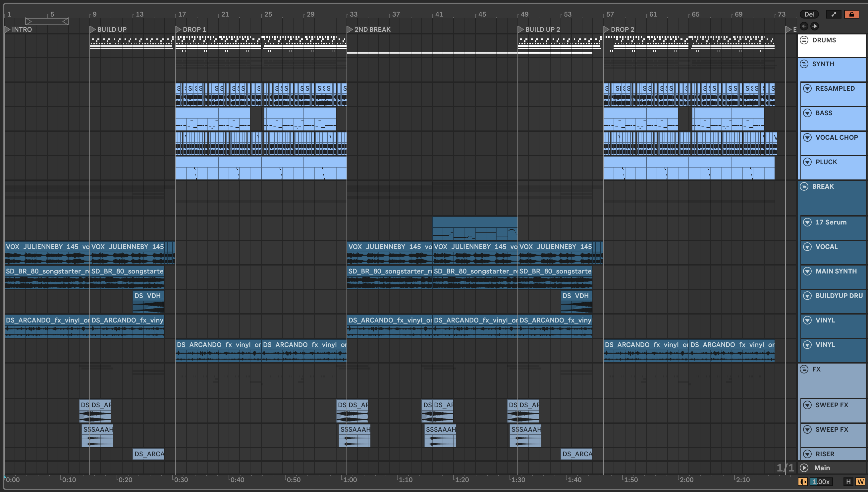Toggle automation mode button
This screenshot has height=492, width=868.
coord(834,14)
